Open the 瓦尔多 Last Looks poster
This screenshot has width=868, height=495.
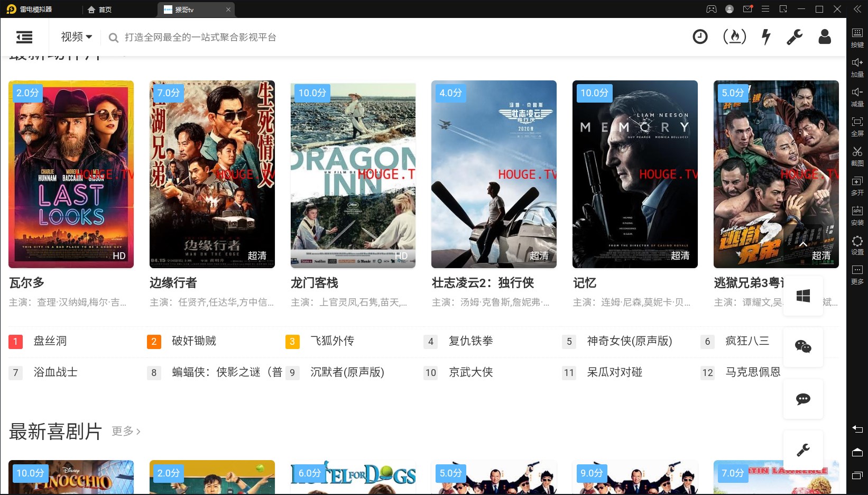[71, 174]
